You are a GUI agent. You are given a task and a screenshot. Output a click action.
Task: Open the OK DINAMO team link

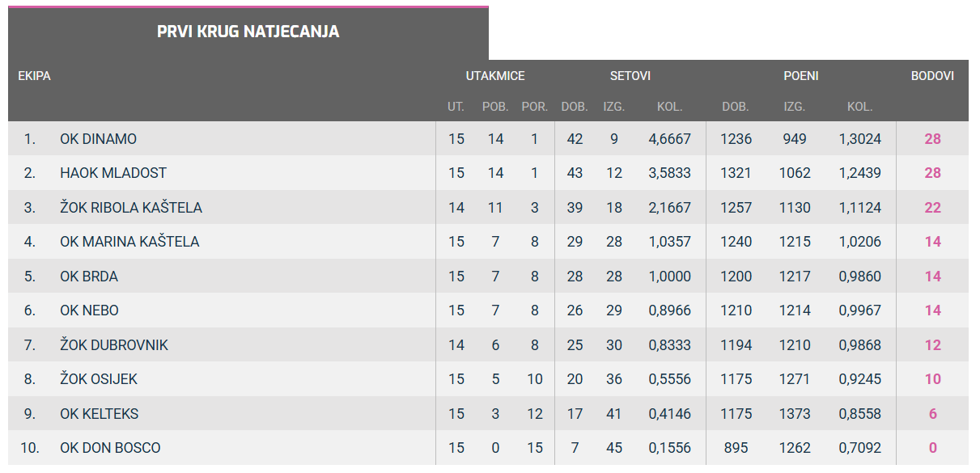click(x=98, y=139)
